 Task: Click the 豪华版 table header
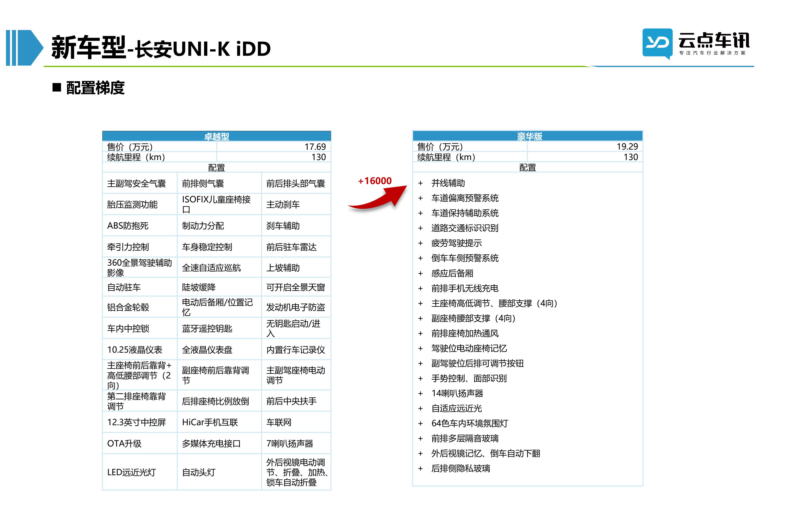(527, 136)
